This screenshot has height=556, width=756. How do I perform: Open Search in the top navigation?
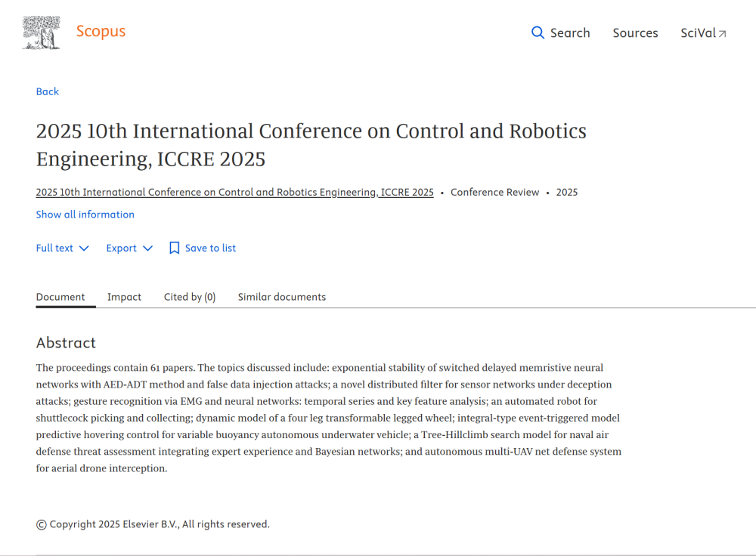[569, 33]
